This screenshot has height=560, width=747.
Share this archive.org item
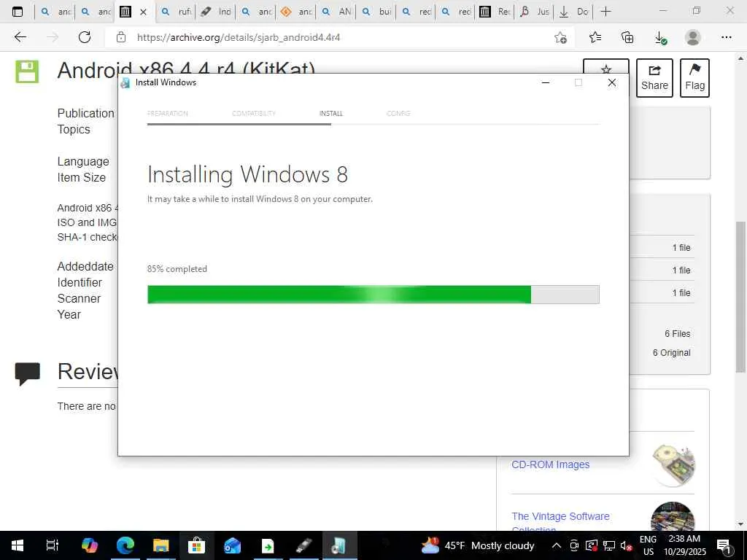coord(654,78)
